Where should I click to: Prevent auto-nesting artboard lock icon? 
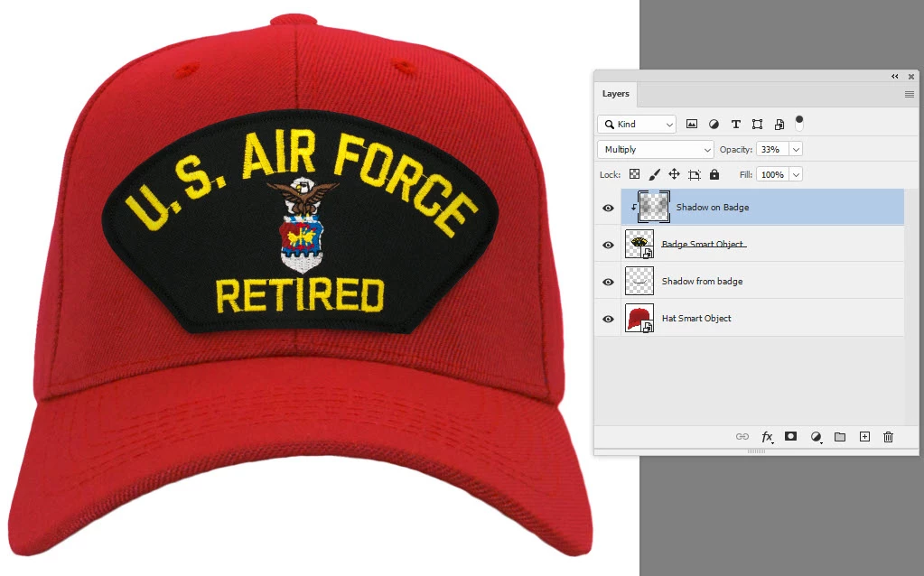[695, 174]
